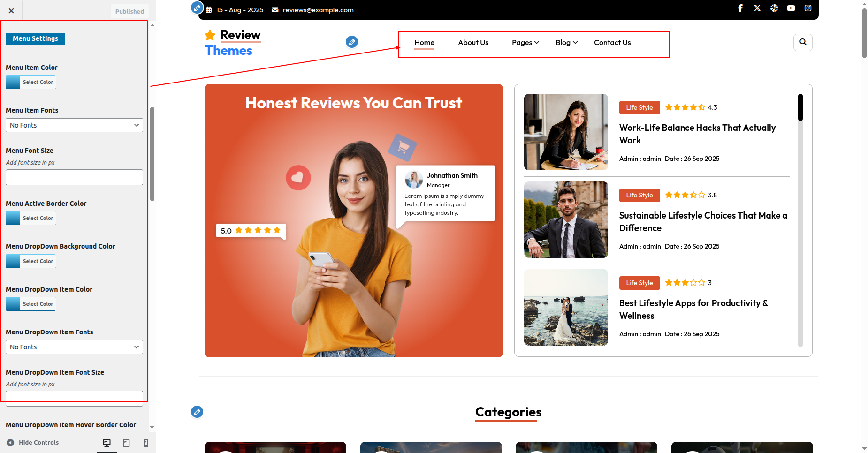Viewport: 868px width, 453px height.
Task: Toggle Hide Controls at panel bottom
Action: click(x=33, y=442)
